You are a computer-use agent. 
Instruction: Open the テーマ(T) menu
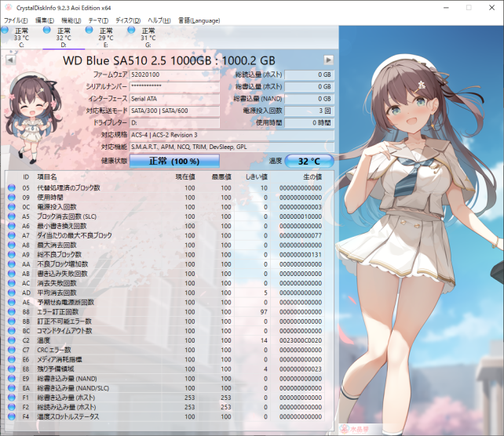(x=98, y=20)
